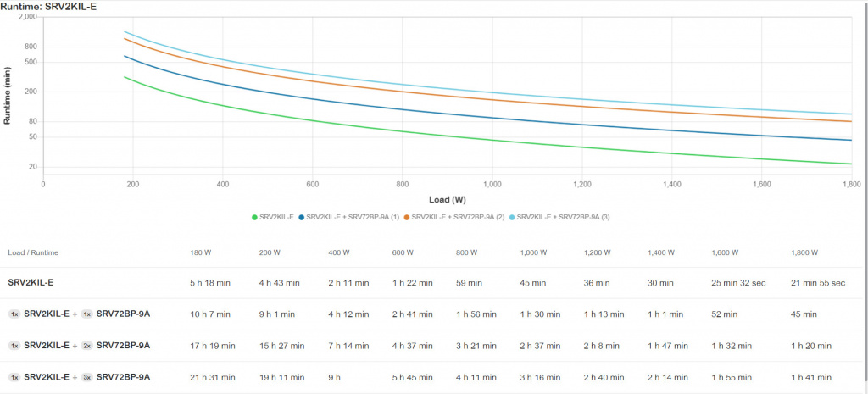Hide the SRV2KIL-E + SRV72BP-9A (1) legend series

point(348,218)
